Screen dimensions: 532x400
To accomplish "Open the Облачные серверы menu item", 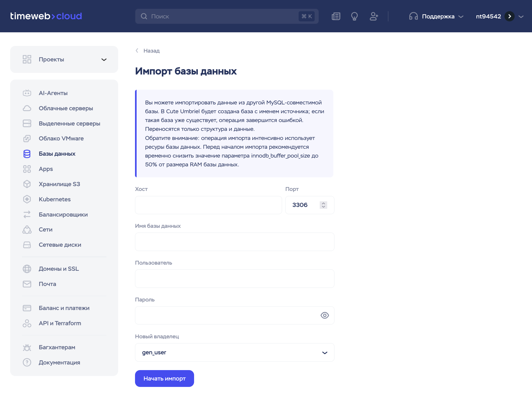I will [x=66, y=108].
